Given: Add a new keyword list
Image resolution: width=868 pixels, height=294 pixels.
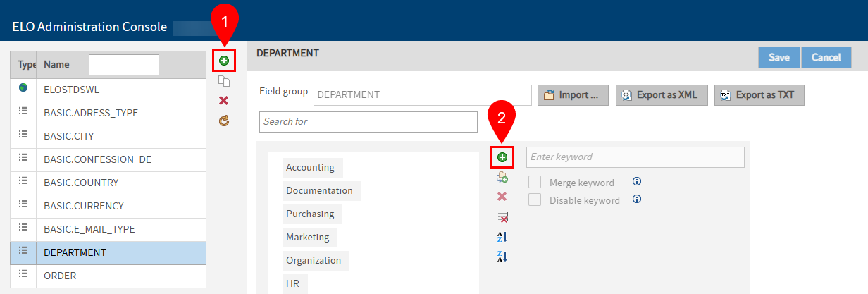Looking at the screenshot, I should point(223,61).
